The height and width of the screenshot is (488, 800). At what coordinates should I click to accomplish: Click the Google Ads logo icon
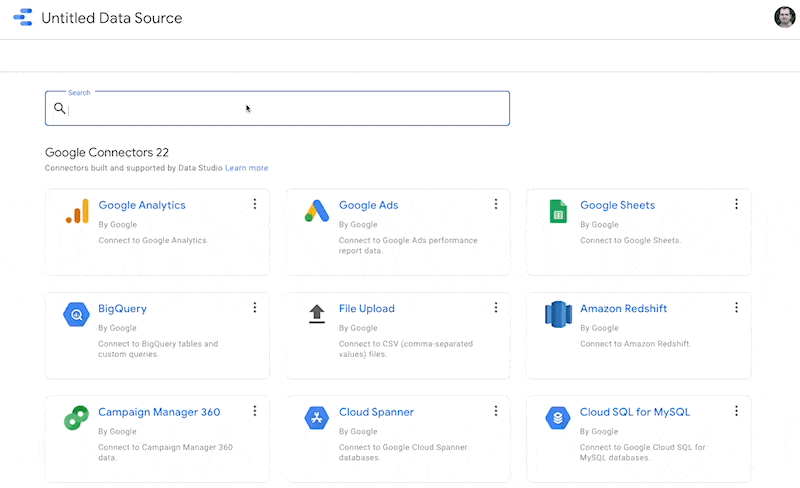pyautogui.click(x=317, y=211)
